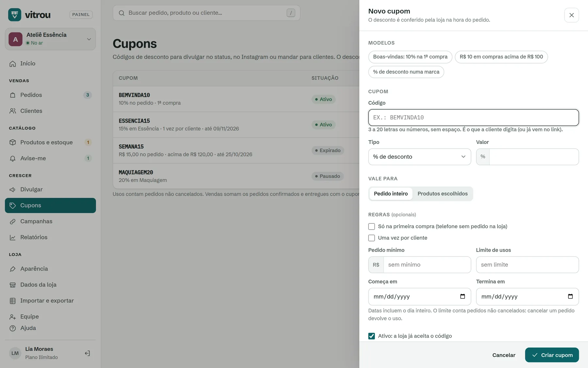The width and height of the screenshot is (588, 368).
Task: Focus the search bar for pedido, produto ou cliente
Action: 206,13
